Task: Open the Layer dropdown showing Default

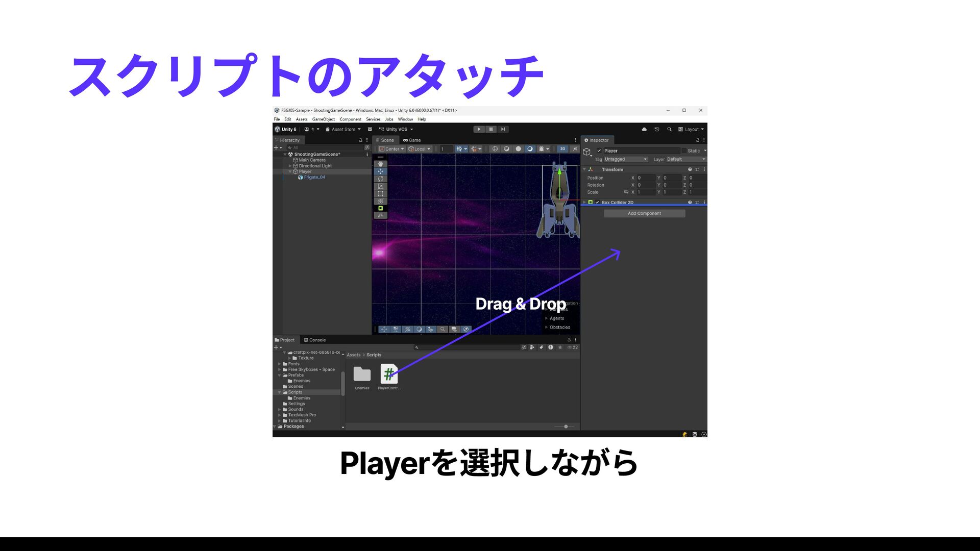Action: [685, 159]
